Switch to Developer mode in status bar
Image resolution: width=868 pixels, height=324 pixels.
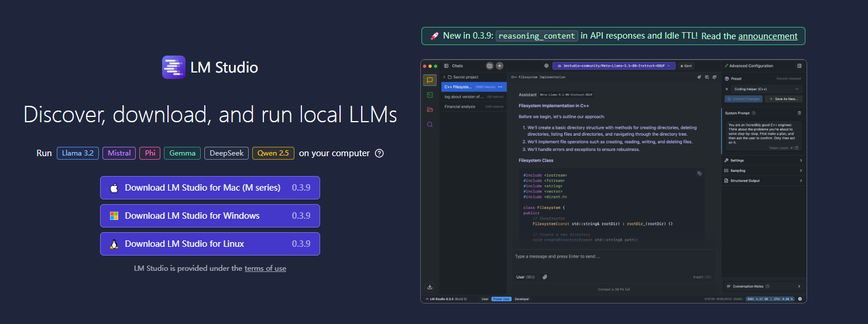pos(522,299)
